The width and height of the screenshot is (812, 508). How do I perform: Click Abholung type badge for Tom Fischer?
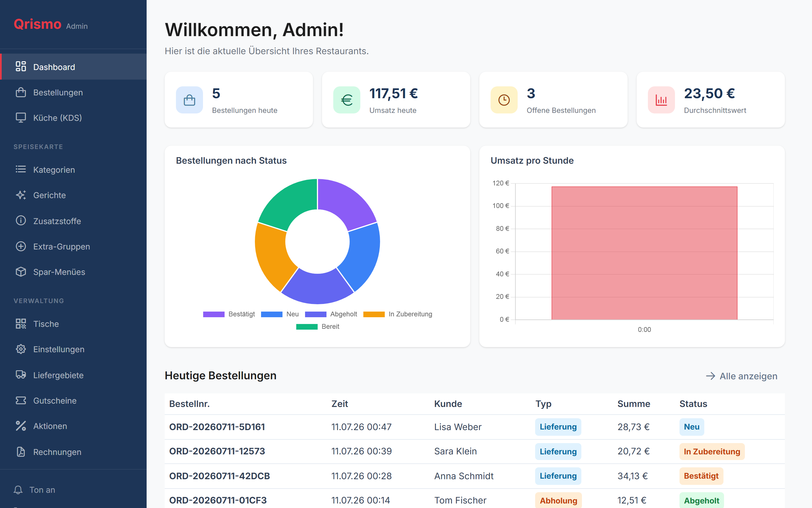point(558,500)
